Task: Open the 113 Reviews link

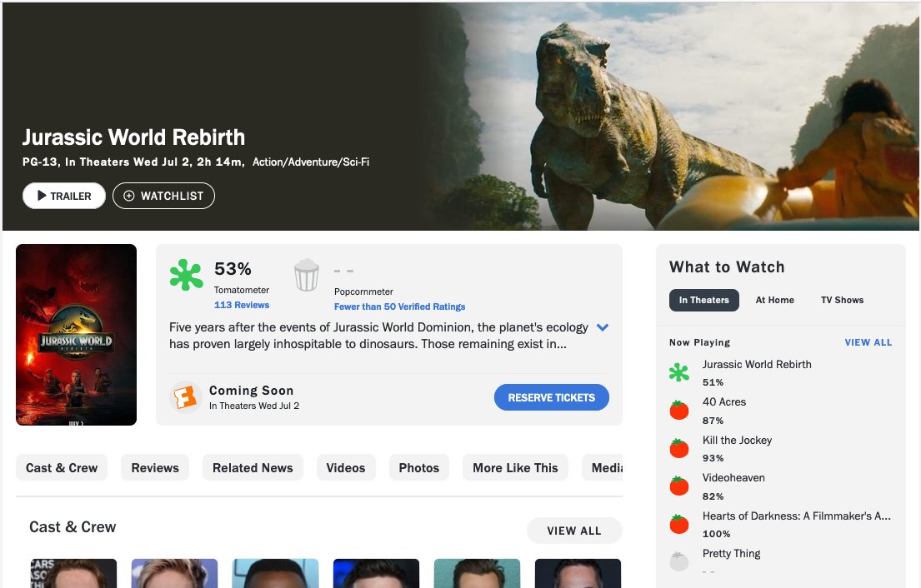Action: (x=242, y=305)
